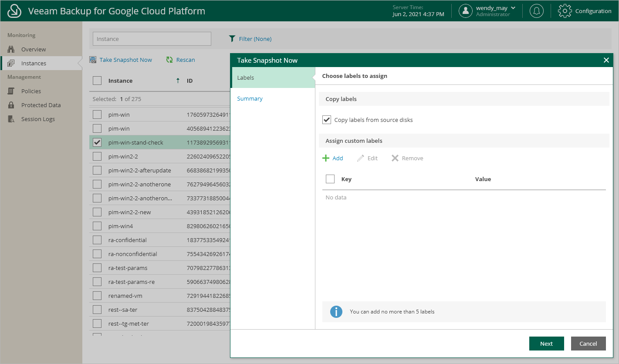The image size is (619, 364).
Task: Check the rest--sa-ter row checkbox
Action: click(x=97, y=310)
